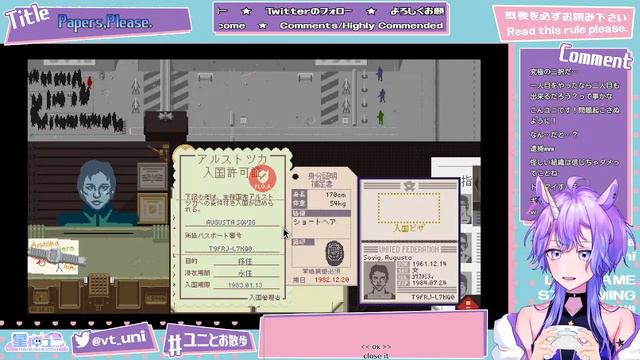Viewport: 640px width, 360px height.
Task: Click the UNITED FEDERATION passport header
Action: (409, 249)
